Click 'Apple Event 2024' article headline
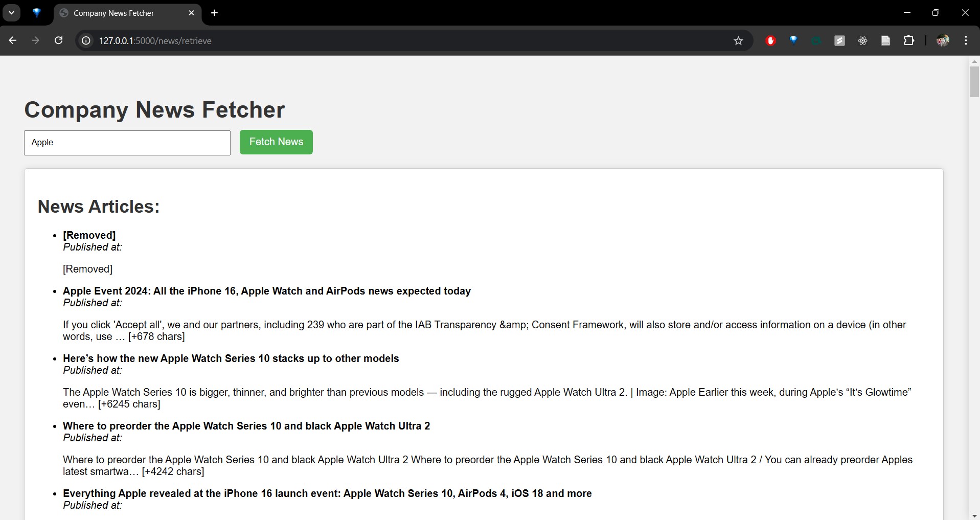The width and height of the screenshot is (980, 520). click(267, 291)
